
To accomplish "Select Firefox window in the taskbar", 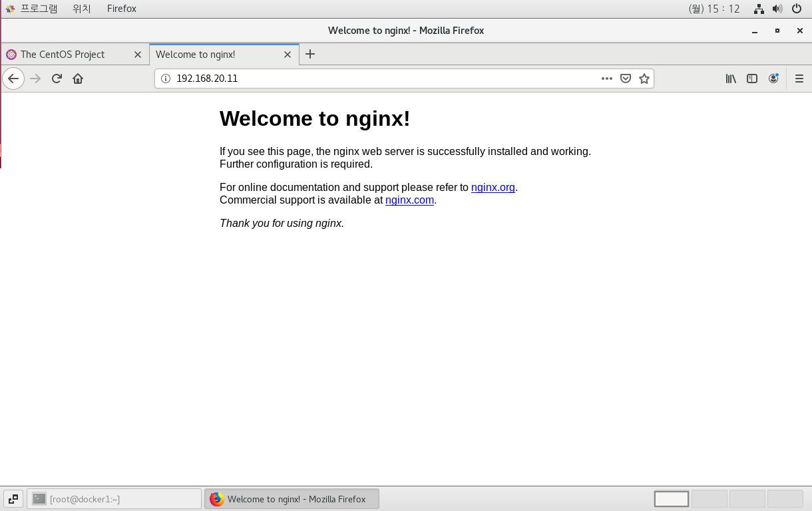I will click(x=292, y=499).
